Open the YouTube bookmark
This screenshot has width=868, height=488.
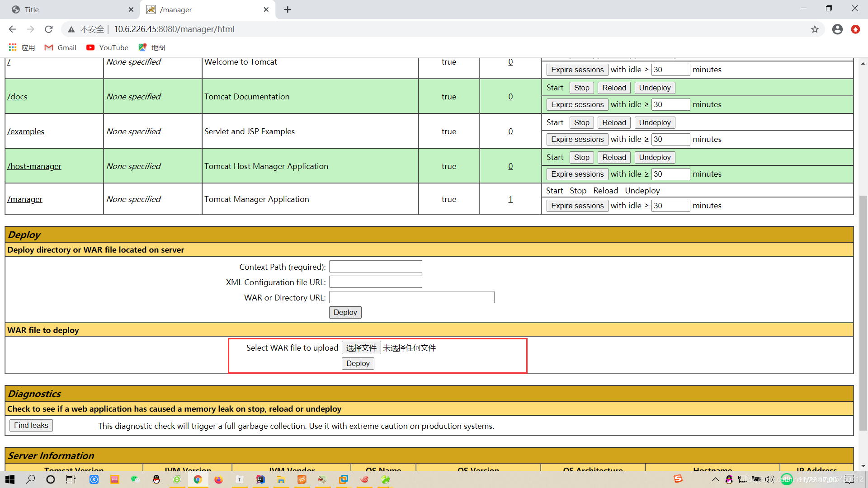click(x=107, y=47)
